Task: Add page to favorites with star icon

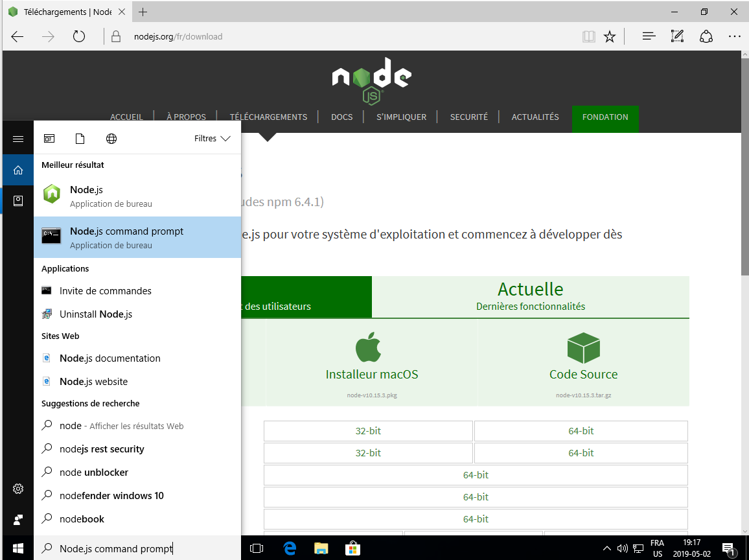Action: click(610, 36)
